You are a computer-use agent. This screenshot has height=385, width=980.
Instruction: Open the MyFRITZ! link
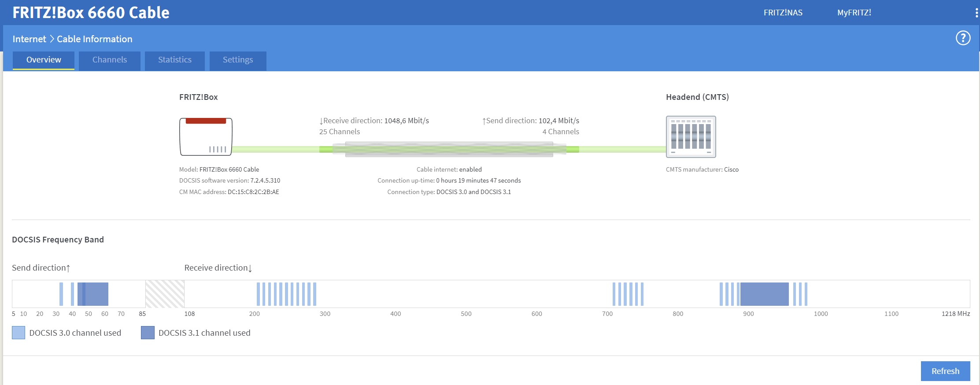pos(854,13)
